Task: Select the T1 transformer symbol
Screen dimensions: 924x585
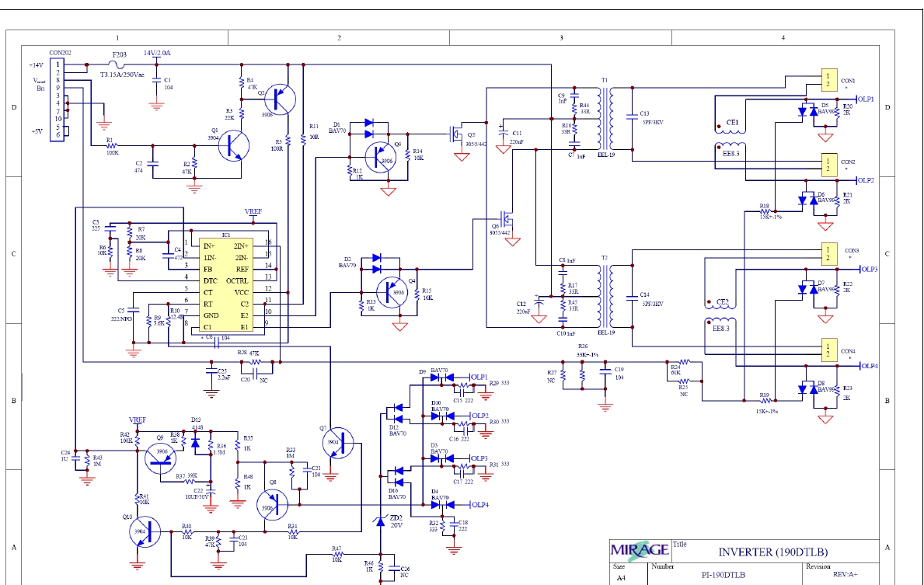Action: pos(605,119)
